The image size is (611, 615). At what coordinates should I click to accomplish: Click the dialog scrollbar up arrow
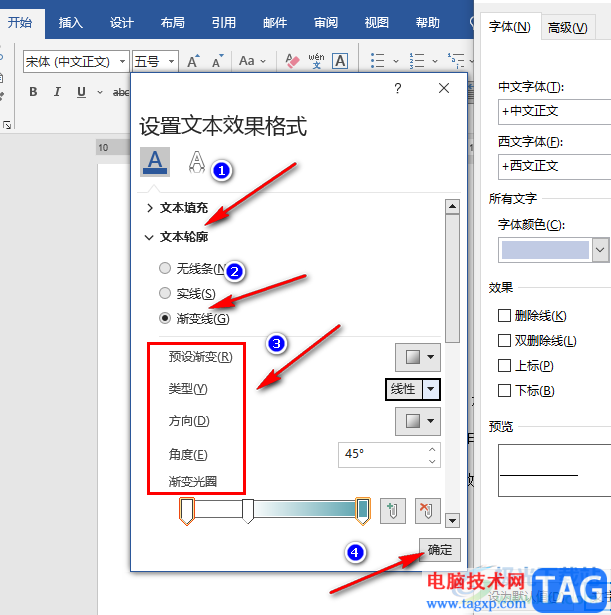tap(453, 206)
